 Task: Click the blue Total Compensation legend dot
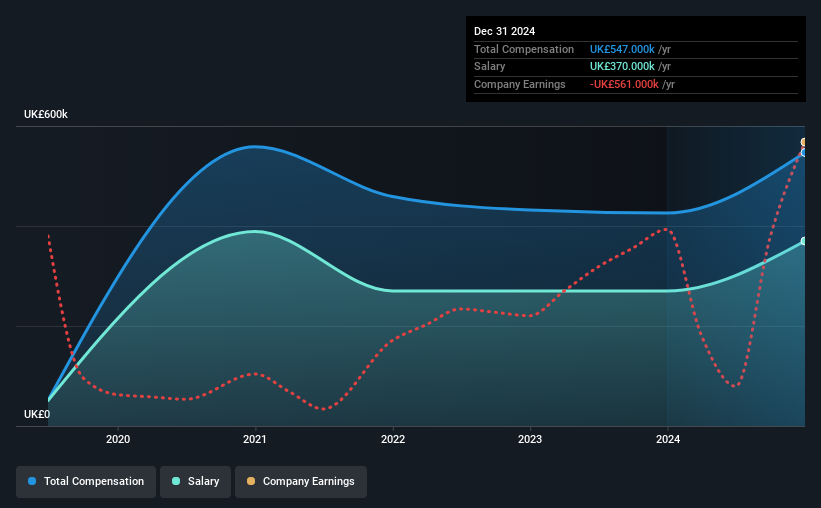[32, 481]
